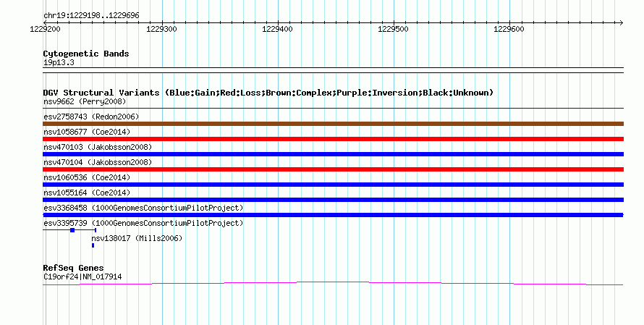Click the chr19:1229198..1229696 region label
The height and width of the screenshot is (325, 644).
[x=91, y=16]
